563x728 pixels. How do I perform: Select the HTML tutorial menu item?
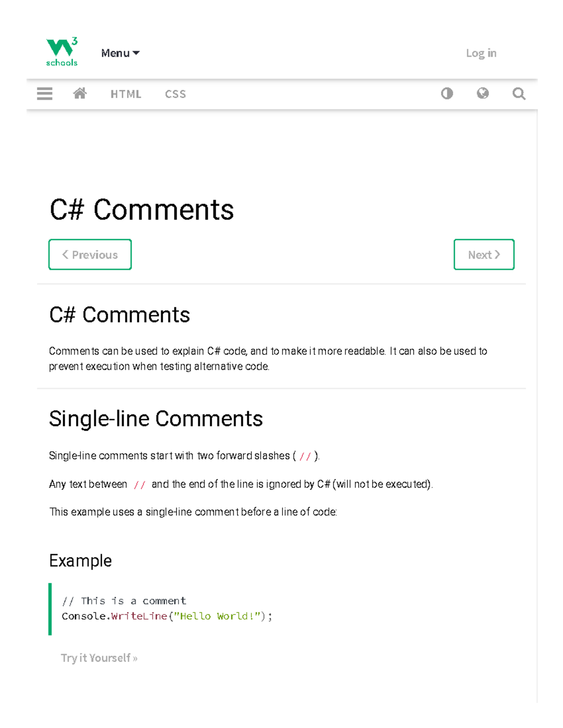pos(126,94)
